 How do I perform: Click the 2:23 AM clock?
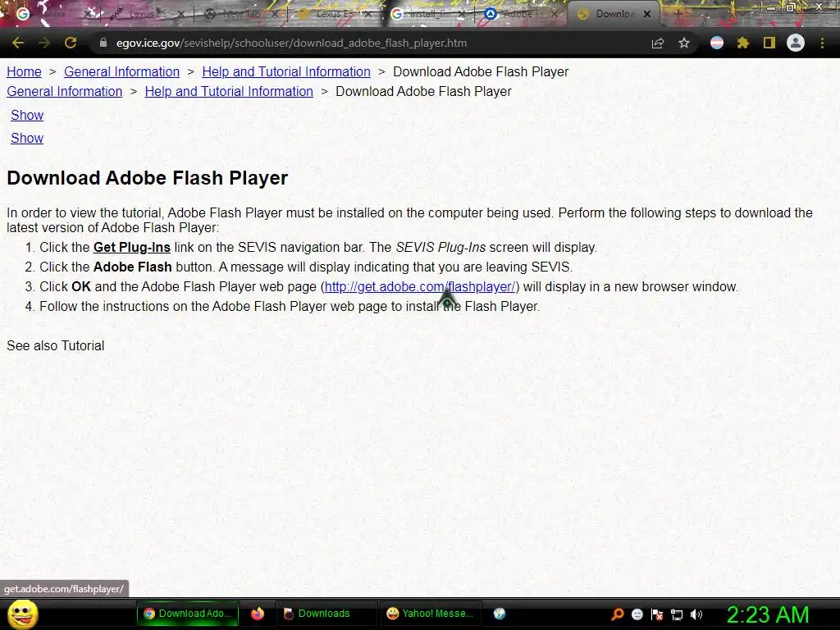coord(768,614)
